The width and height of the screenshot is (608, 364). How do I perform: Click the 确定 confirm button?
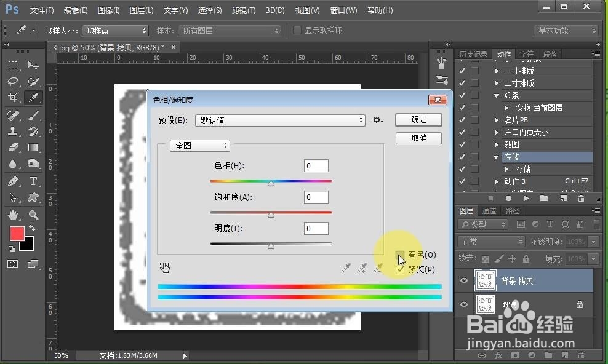pyautogui.click(x=418, y=120)
